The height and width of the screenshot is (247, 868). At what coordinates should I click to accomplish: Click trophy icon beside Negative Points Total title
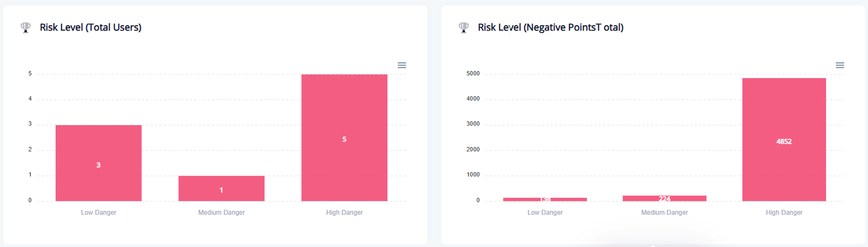click(x=464, y=27)
